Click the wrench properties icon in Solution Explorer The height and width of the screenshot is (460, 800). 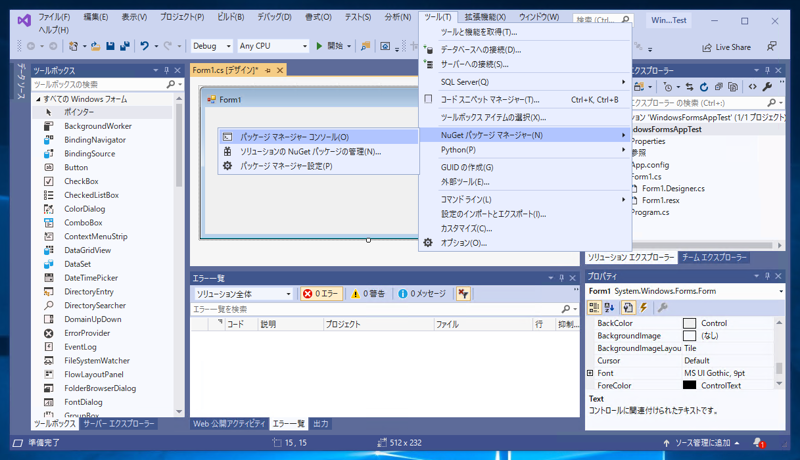(x=767, y=87)
